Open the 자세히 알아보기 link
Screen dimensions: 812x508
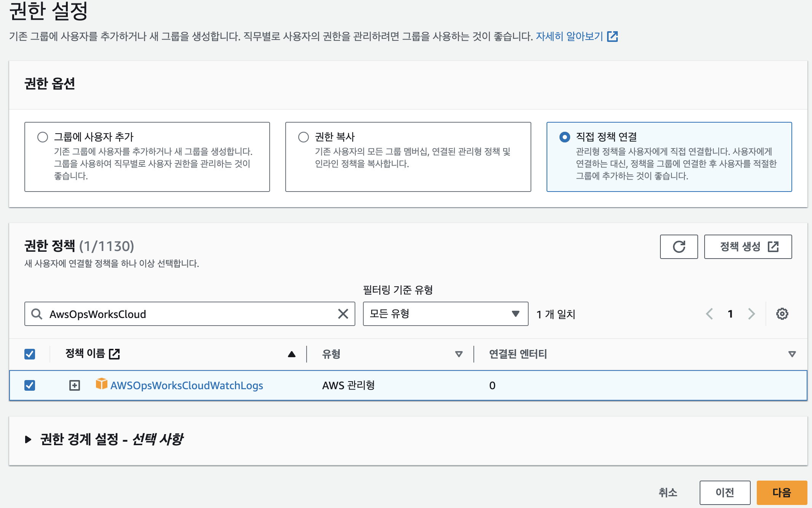pyautogui.click(x=570, y=37)
